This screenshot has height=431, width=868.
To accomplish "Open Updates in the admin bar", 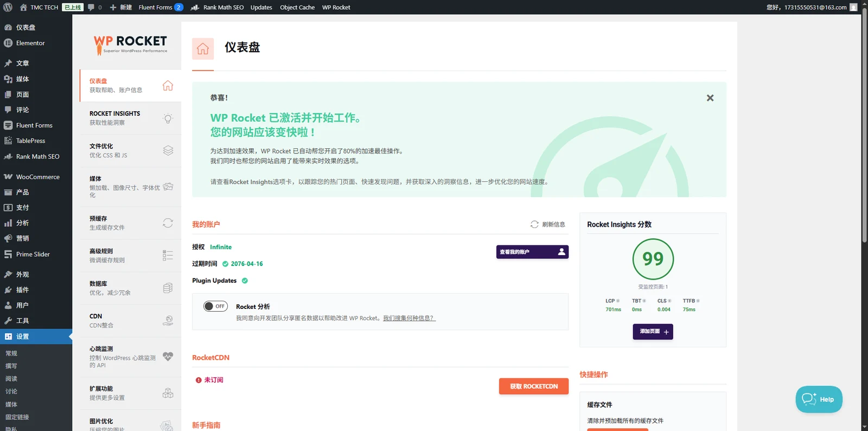I will (261, 8).
